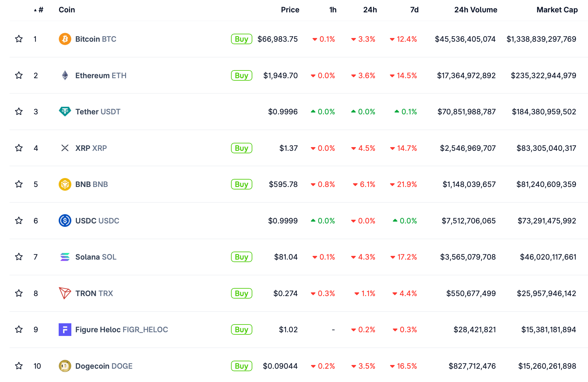Viewport: 588px width, 382px height.
Task: Sort the list by Price header
Action: click(290, 10)
